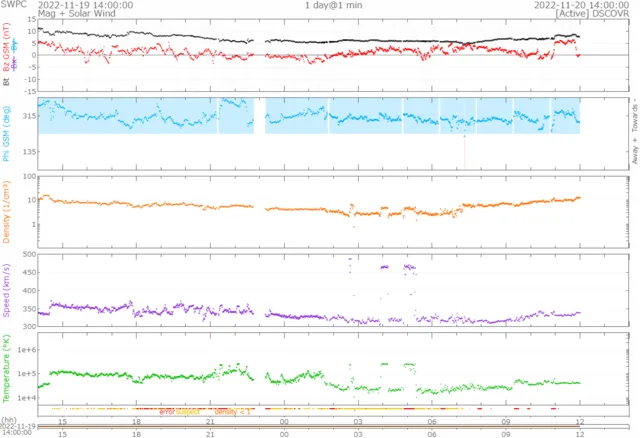
Task: Click the Temperature (°K) axis label
Action: click(x=9, y=372)
